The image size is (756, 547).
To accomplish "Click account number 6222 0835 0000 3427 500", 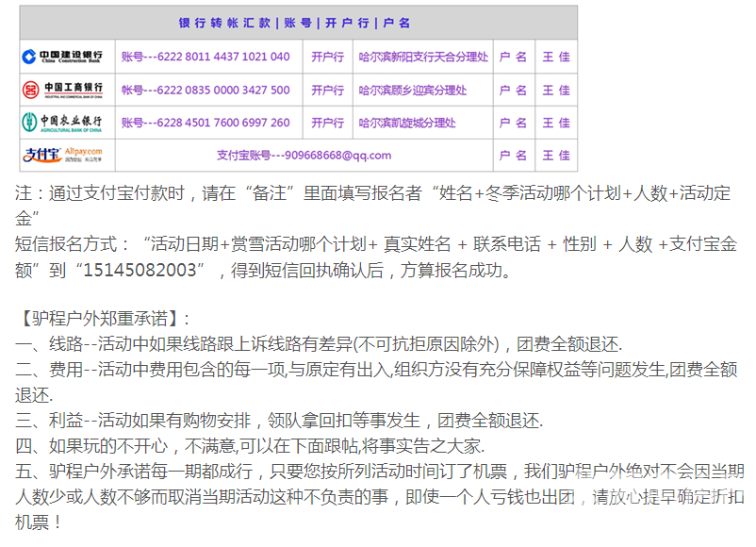I will click(205, 91).
